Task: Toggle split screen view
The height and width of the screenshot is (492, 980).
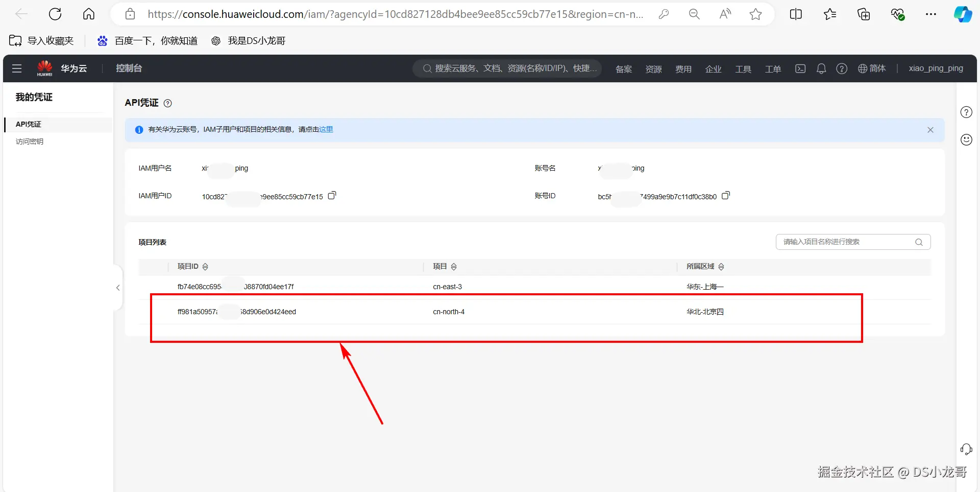Action: coord(796,14)
